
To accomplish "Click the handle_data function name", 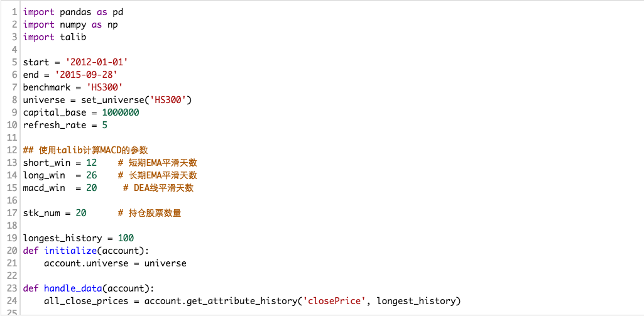I will tap(73, 288).
